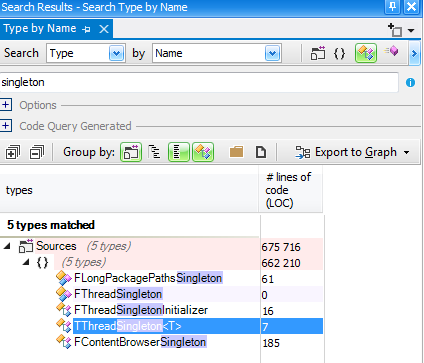424x363 pixels.
Task: Toggle the highlighted types icon in top toolbar
Action: click(x=366, y=53)
